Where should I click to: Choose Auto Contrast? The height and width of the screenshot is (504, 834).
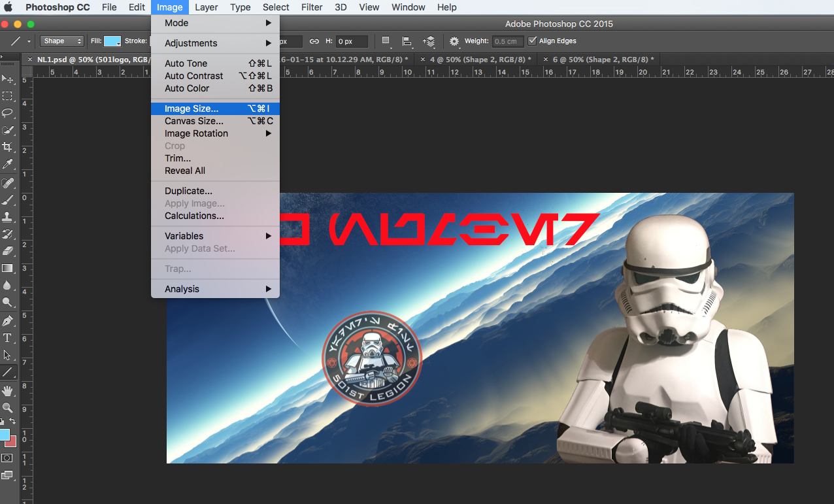click(x=215, y=76)
